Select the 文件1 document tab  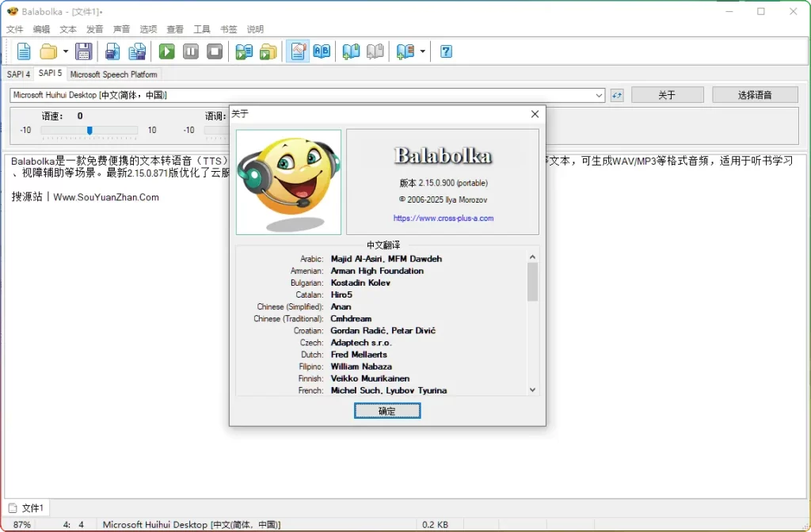pos(27,508)
